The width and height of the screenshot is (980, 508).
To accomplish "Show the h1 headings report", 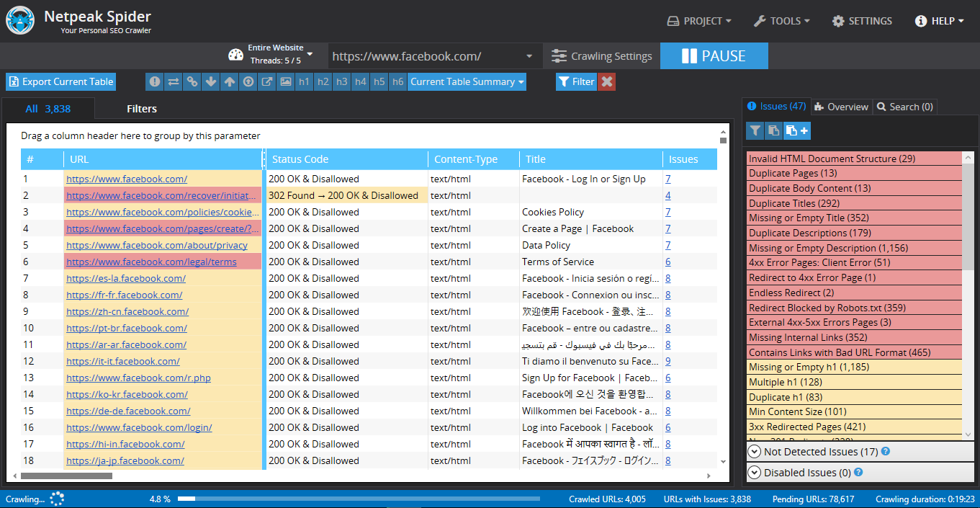I will pos(305,81).
